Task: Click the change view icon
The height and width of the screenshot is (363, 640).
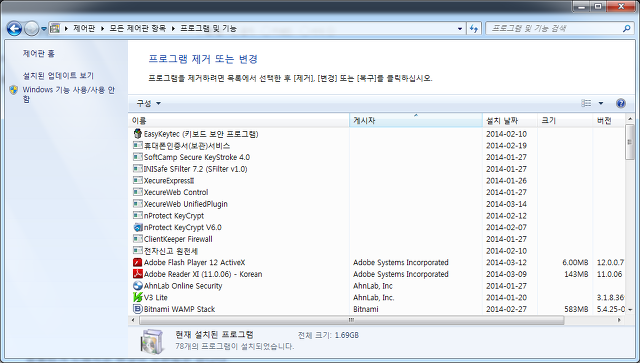Action: [586, 103]
